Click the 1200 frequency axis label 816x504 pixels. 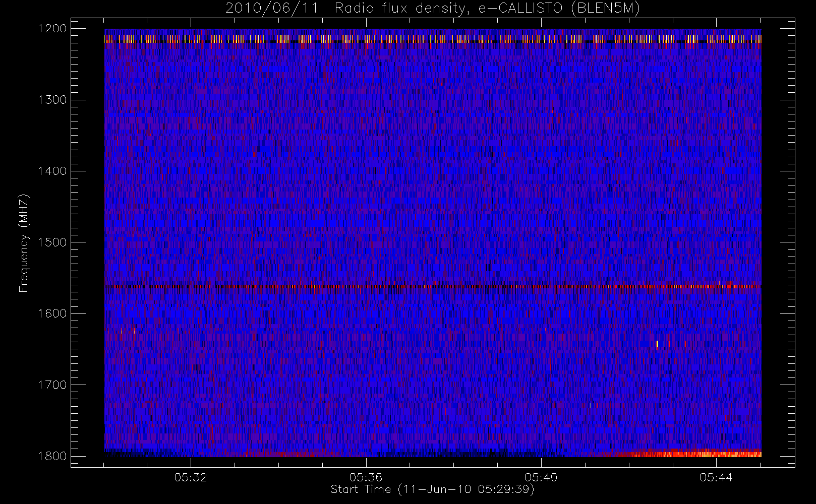52,29
